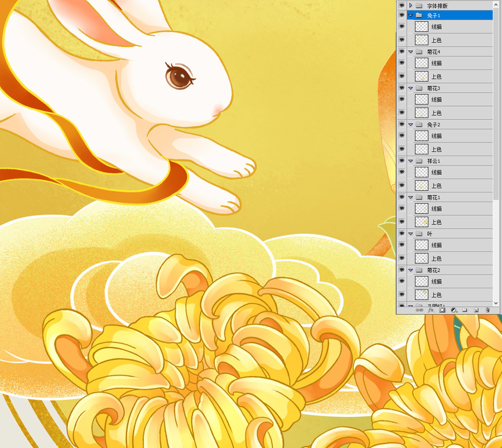Viewport: 502px width, 448px height.
Task: Hide the 上色 layer in 兔子1
Action: tap(402, 40)
